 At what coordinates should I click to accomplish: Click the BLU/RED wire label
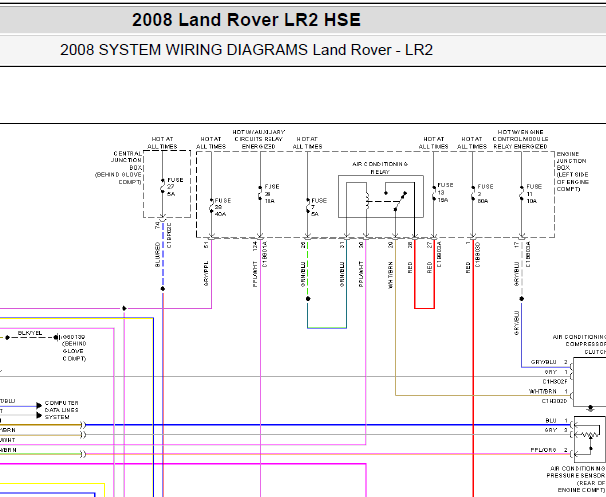tap(157, 254)
